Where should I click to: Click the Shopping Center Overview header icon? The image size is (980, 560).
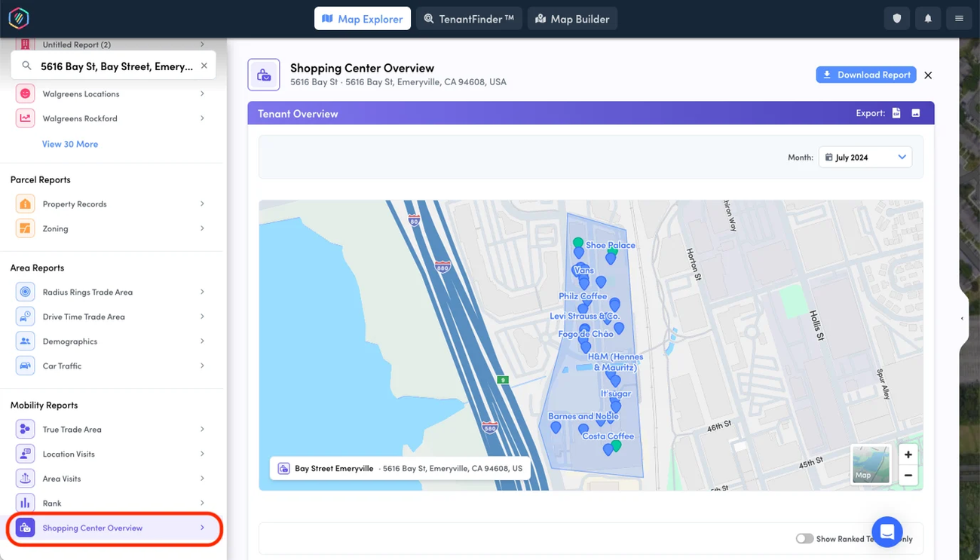264,75
